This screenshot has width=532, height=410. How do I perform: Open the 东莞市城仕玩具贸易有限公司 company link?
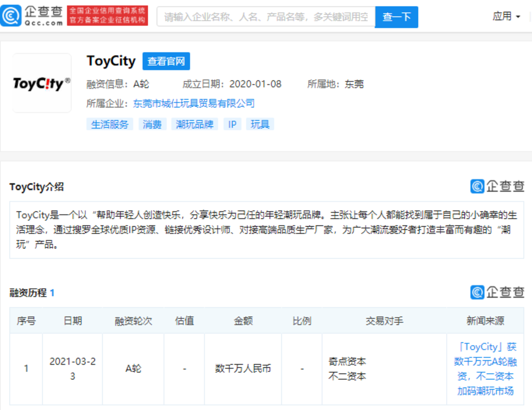(x=194, y=103)
